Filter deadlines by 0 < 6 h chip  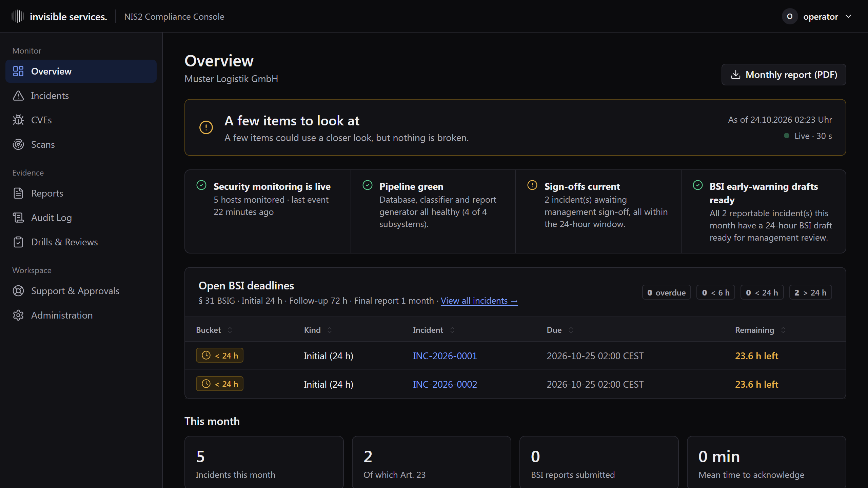click(715, 292)
